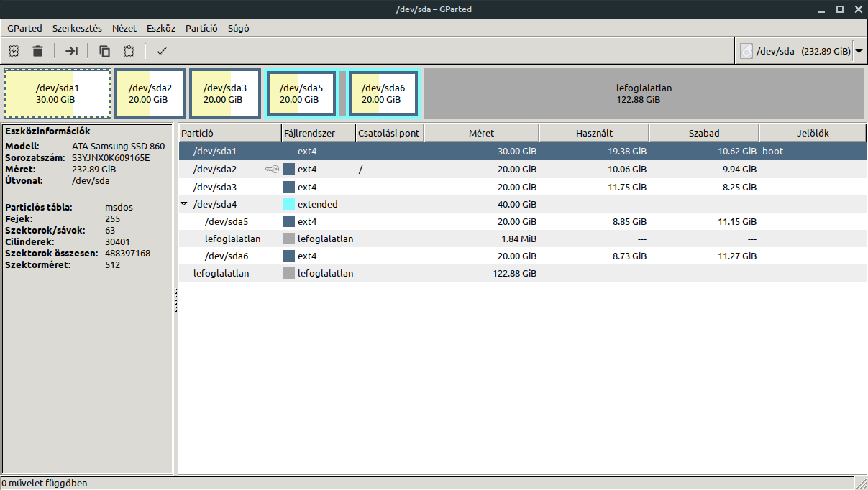Click the cyan extended swatch for /dev/sda4

click(x=289, y=204)
